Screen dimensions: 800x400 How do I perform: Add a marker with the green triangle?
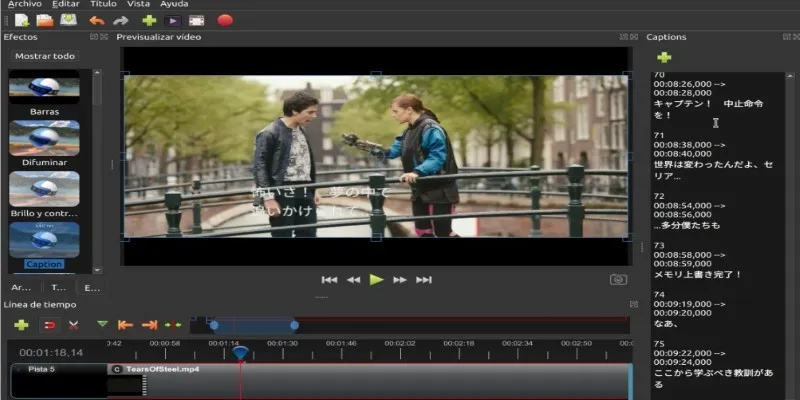pyautogui.click(x=103, y=324)
